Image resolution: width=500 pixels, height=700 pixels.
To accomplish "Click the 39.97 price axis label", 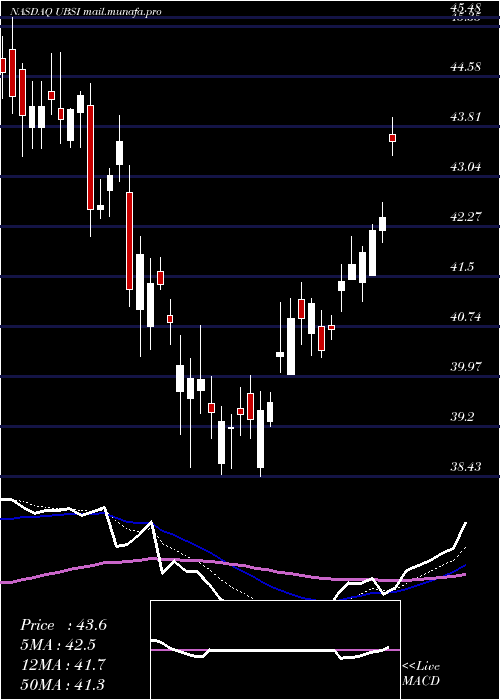I will (x=466, y=367).
